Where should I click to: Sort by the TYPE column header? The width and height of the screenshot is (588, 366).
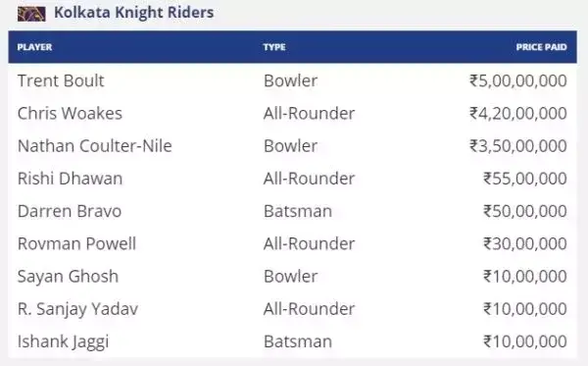pos(274,47)
